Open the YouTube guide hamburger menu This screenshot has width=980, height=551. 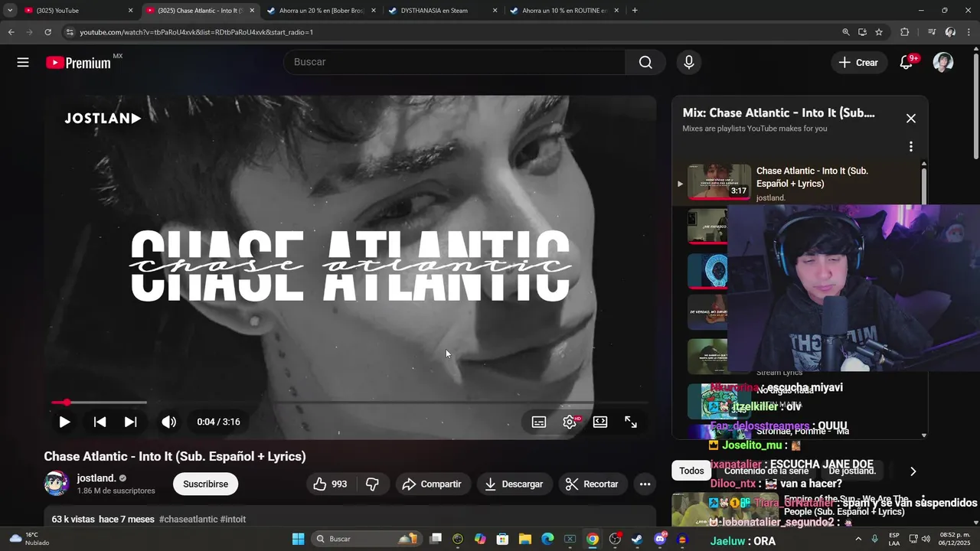tap(23, 63)
